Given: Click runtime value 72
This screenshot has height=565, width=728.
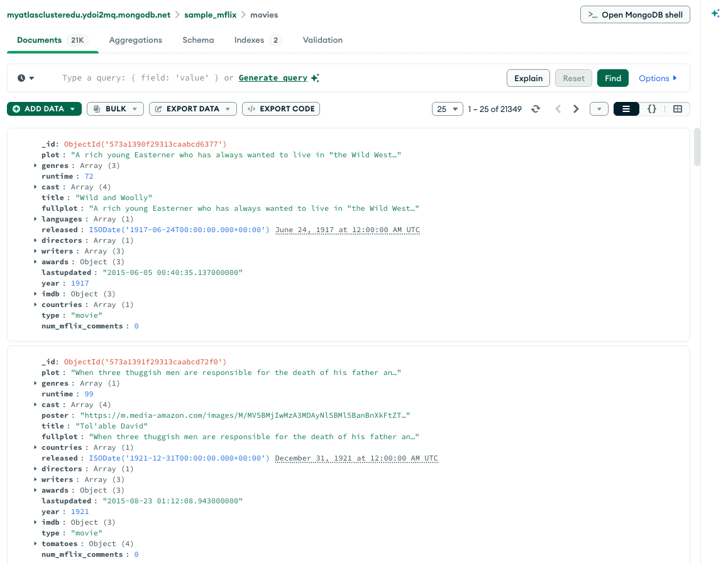Looking at the screenshot, I should click(x=89, y=176).
